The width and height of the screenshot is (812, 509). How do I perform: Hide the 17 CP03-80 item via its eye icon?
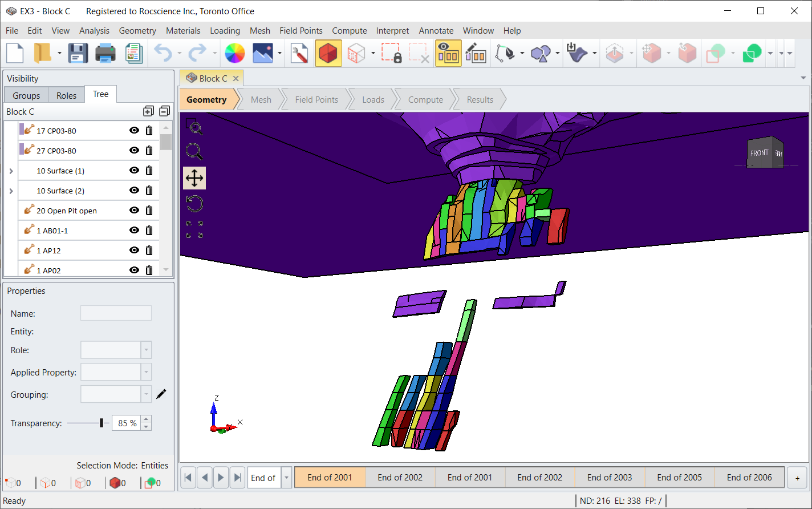[134, 130]
